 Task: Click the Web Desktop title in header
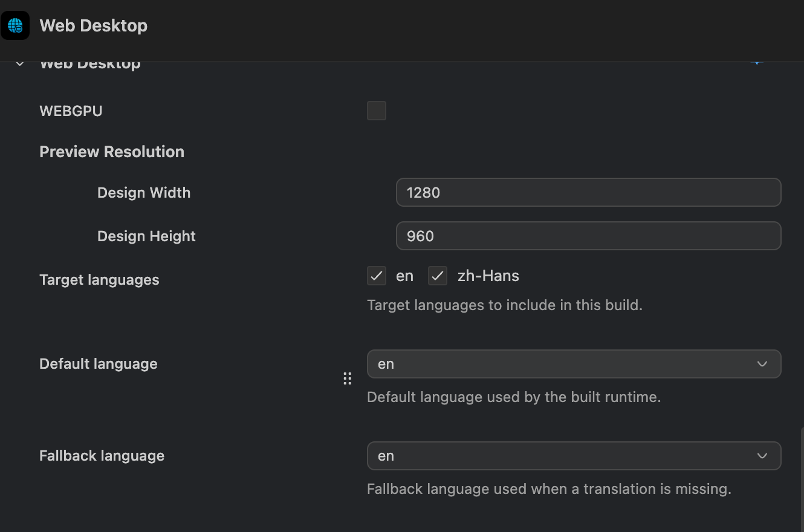pos(94,26)
